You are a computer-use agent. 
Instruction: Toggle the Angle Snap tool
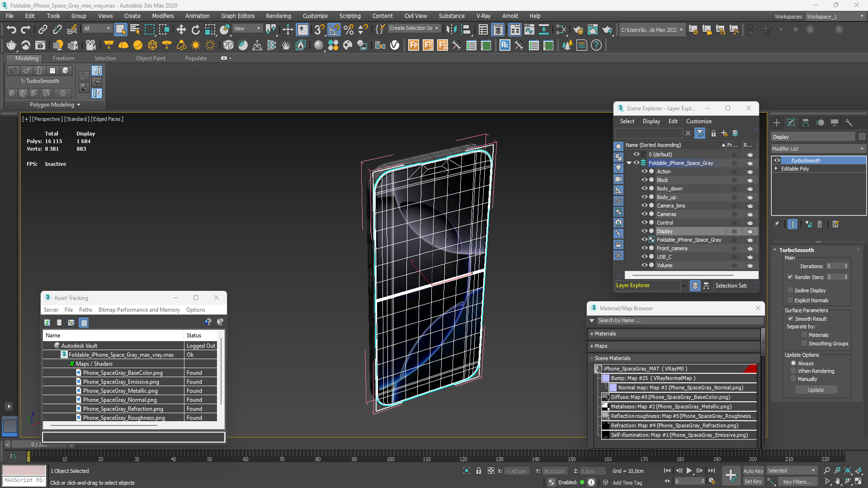334,30
